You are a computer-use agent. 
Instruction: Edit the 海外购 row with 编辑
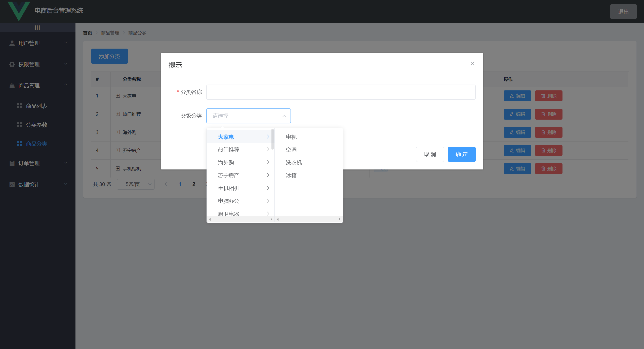point(517,132)
